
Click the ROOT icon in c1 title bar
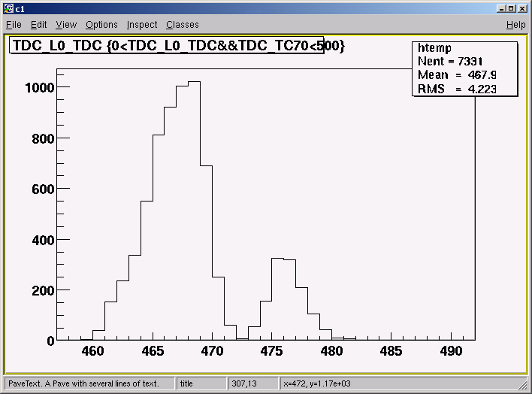(x=9, y=8)
